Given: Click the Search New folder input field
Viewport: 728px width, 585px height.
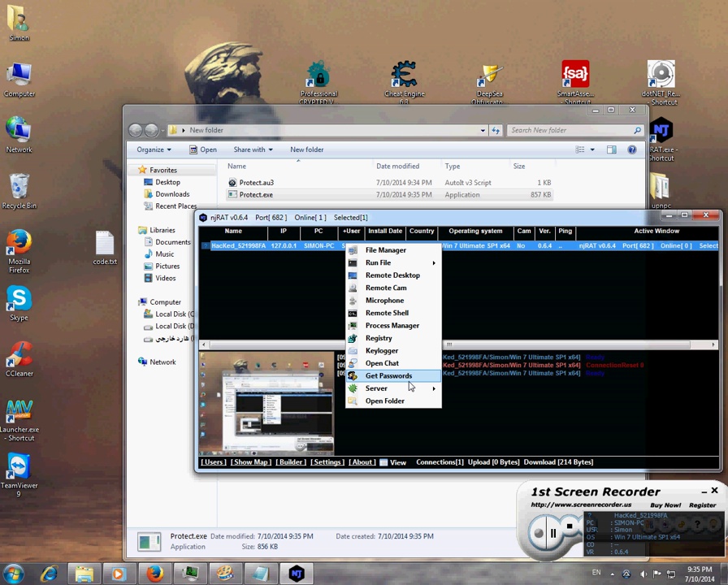Looking at the screenshot, I should [x=569, y=130].
